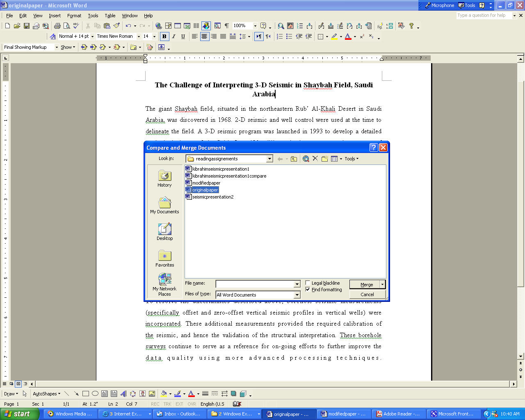Open the Merge button dropdown arrow
The height and width of the screenshot is (420, 525).
(x=382, y=284)
